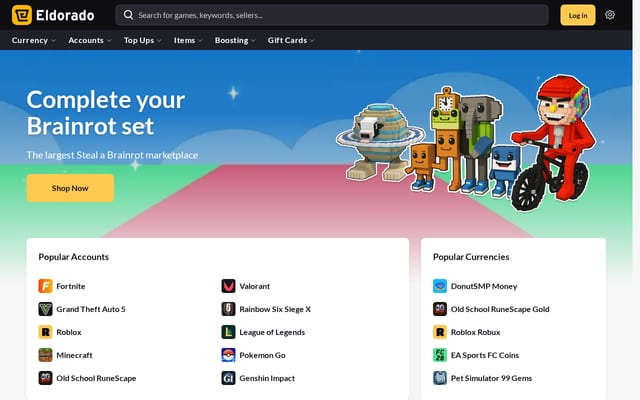This screenshot has height=400, width=640.
Task: Click the Genshin Impact icon
Action: [228, 378]
